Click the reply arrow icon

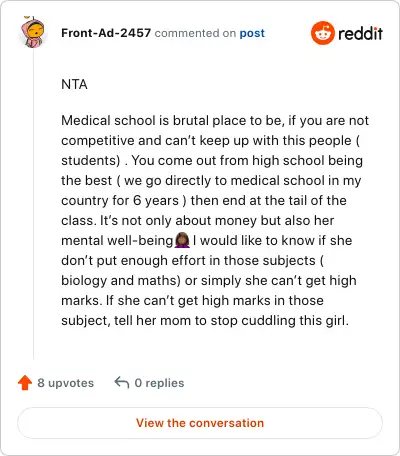point(122,383)
